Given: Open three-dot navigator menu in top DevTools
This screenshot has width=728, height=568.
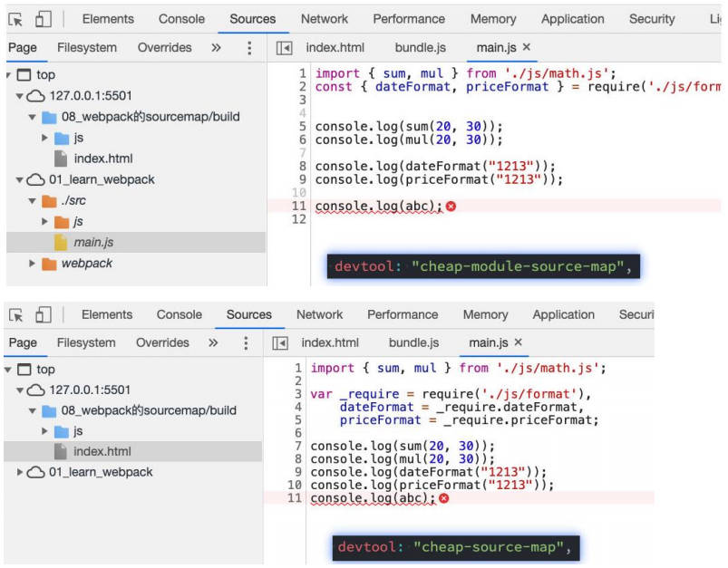Looking at the screenshot, I should (x=249, y=48).
